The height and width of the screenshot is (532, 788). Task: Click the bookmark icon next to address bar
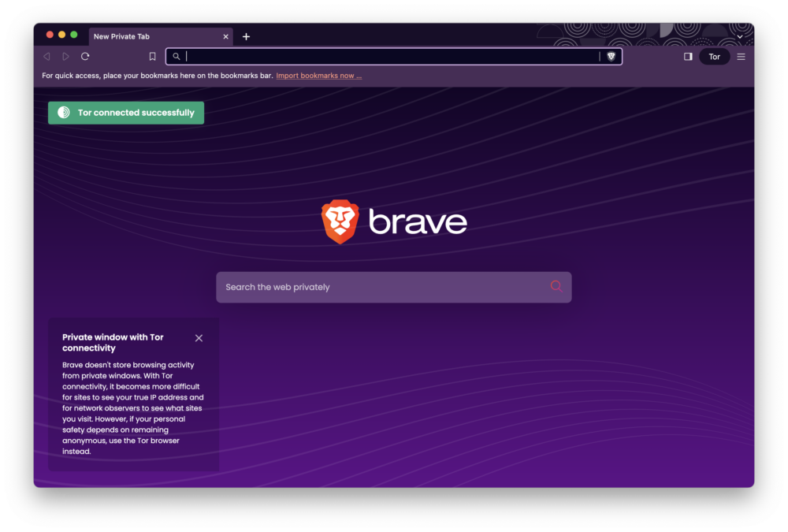click(152, 56)
